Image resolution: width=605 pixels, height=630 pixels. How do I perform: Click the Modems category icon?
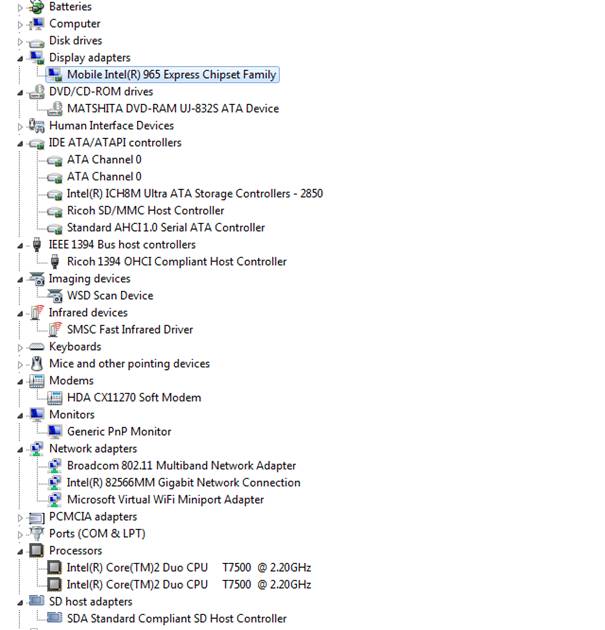point(37,380)
